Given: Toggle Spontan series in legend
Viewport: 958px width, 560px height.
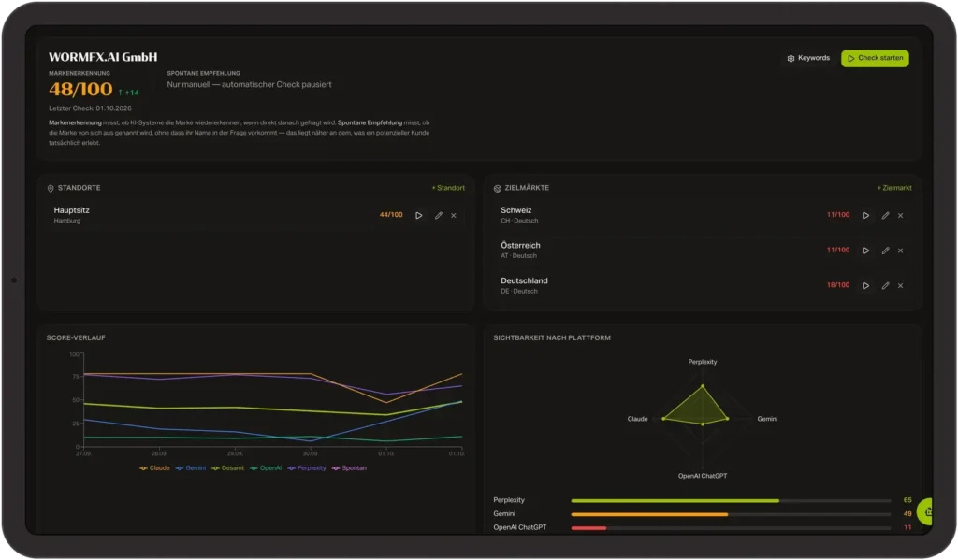Looking at the screenshot, I should pyautogui.click(x=349, y=468).
